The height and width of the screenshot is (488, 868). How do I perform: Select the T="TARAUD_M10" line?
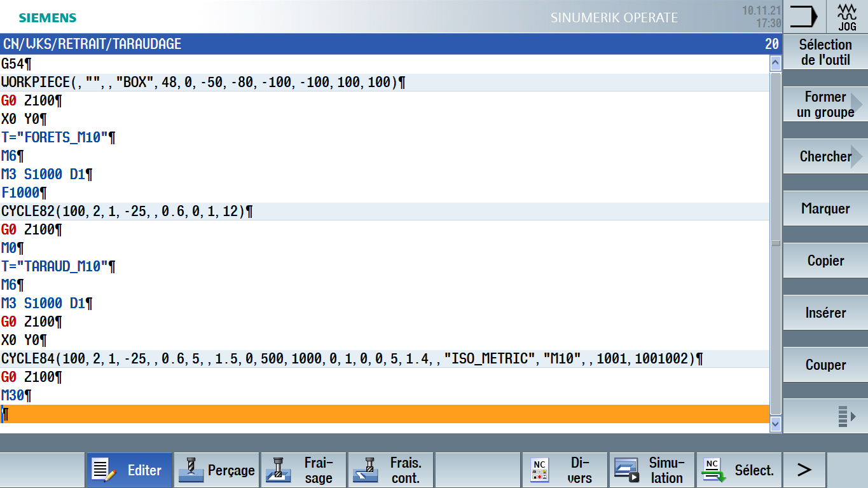pyautogui.click(x=384, y=267)
